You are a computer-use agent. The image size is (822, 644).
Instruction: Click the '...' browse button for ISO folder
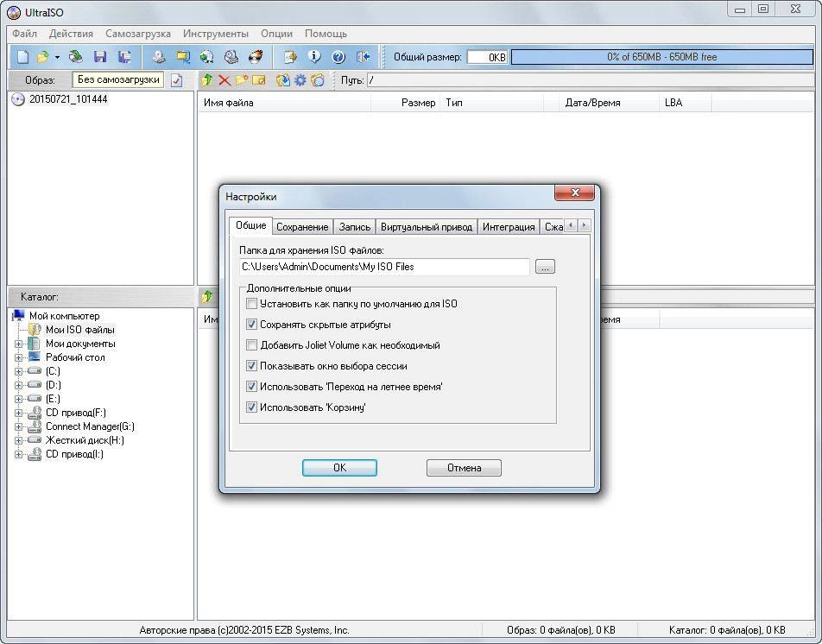pos(545,267)
